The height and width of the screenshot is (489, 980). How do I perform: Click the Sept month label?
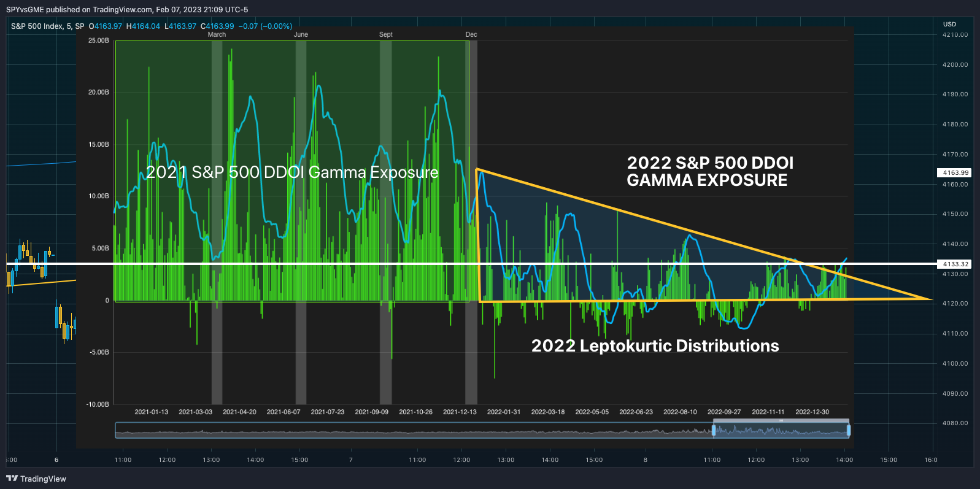pyautogui.click(x=385, y=34)
